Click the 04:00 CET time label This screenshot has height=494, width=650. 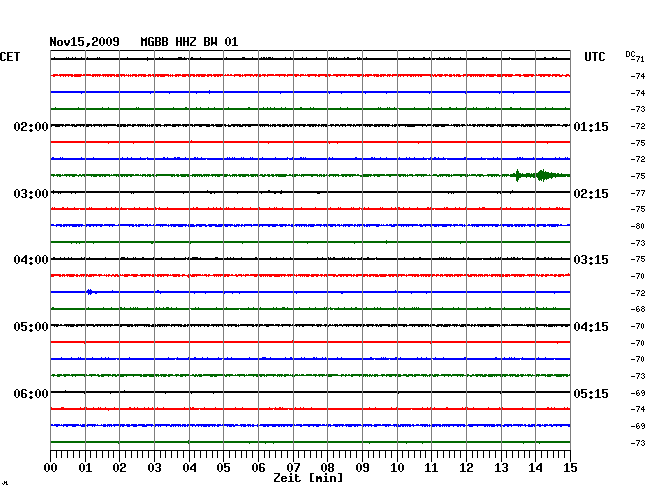(x=31, y=260)
